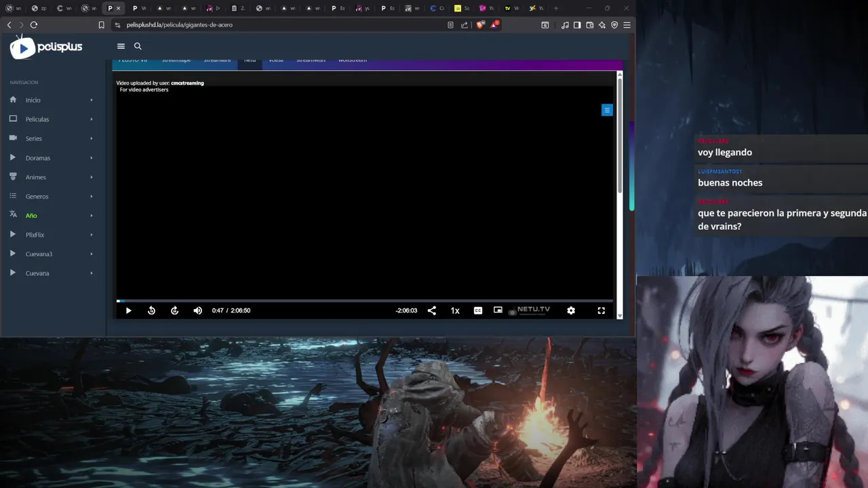Select the streamwish server tab
Image resolution: width=868 pixels, height=488 pixels.
pos(311,60)
